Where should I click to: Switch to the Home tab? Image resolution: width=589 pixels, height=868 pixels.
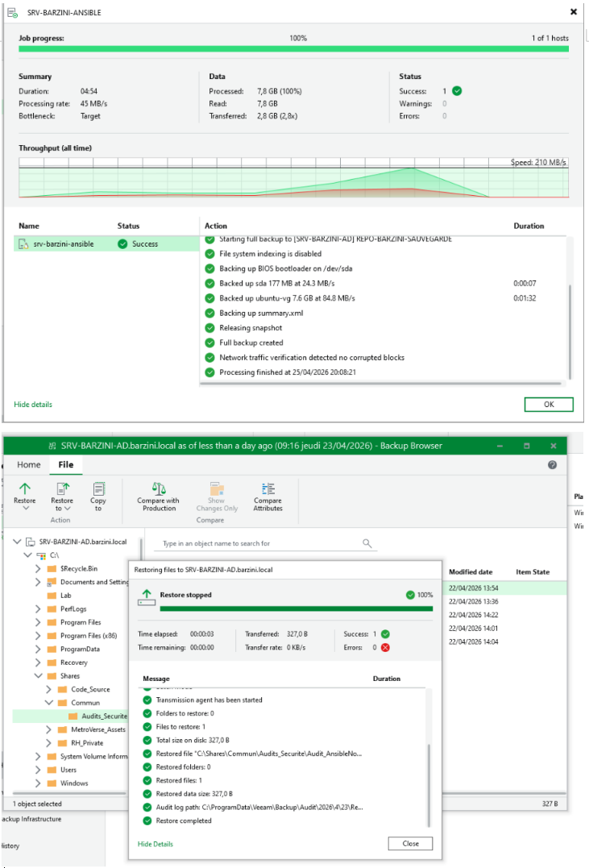[29, 465]
